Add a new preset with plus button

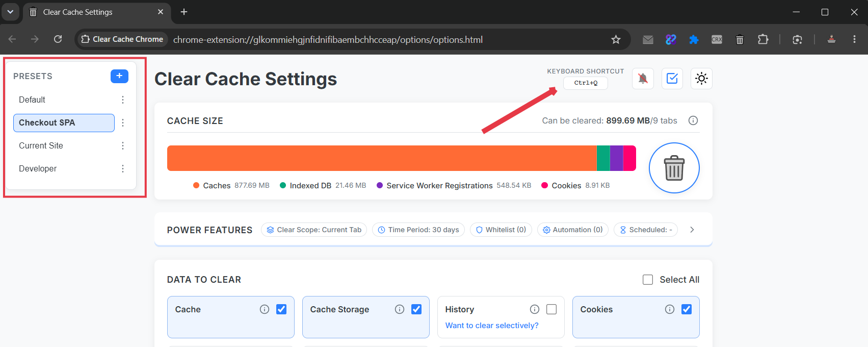[x=119, y=76]
